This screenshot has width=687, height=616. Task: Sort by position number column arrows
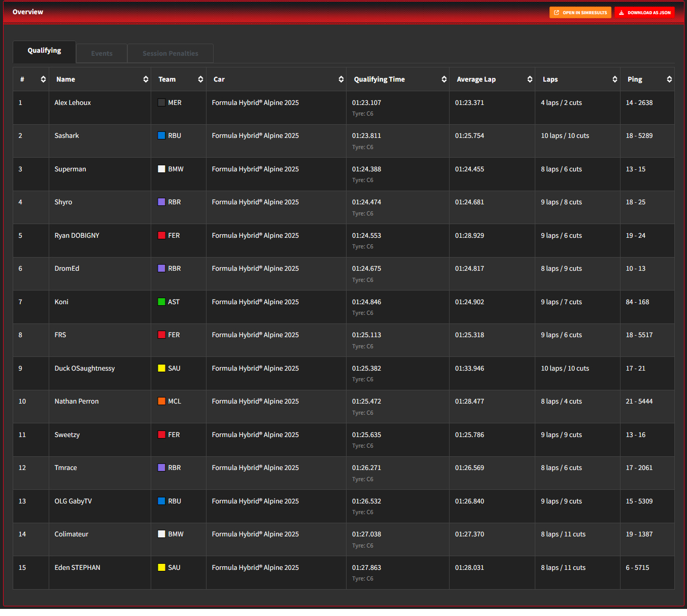43,80
